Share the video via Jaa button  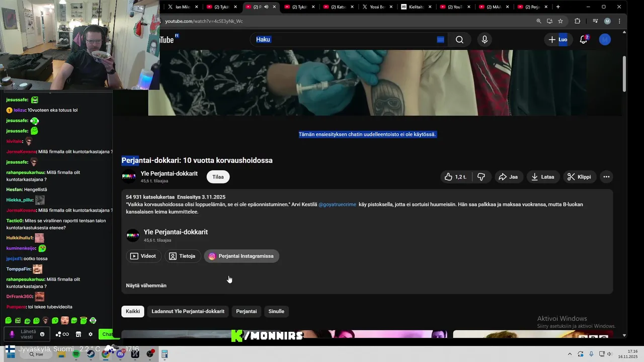(508, 177)
